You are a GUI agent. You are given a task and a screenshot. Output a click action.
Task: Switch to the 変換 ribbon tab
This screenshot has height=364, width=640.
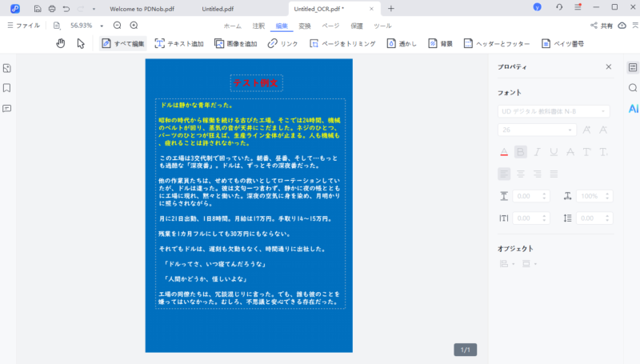coord(305,26)
